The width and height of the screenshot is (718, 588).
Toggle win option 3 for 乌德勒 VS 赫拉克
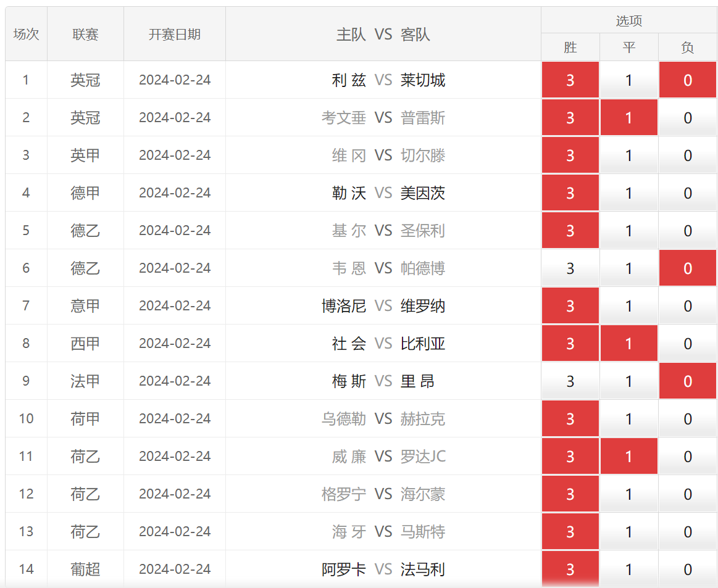pyautogui.click(x=570, y=418)
